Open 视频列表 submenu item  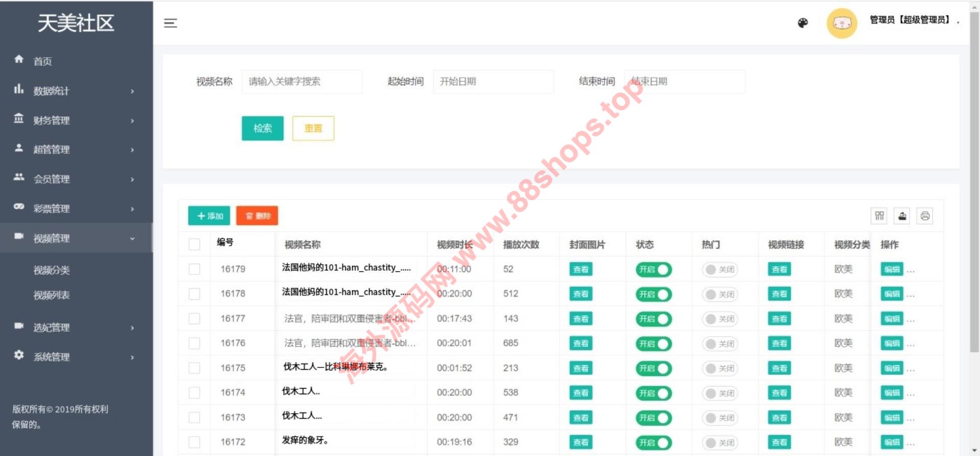[x=52, y=295]
